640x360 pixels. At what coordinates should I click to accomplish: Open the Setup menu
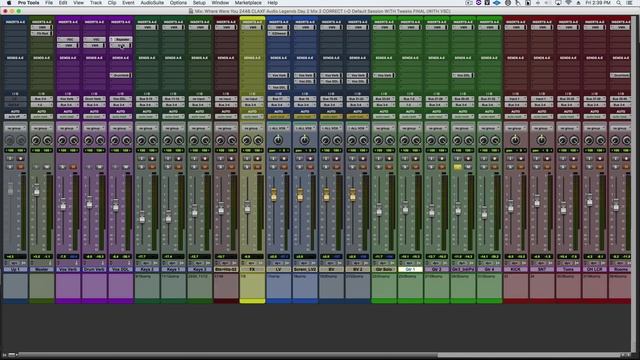pos(199,3)
